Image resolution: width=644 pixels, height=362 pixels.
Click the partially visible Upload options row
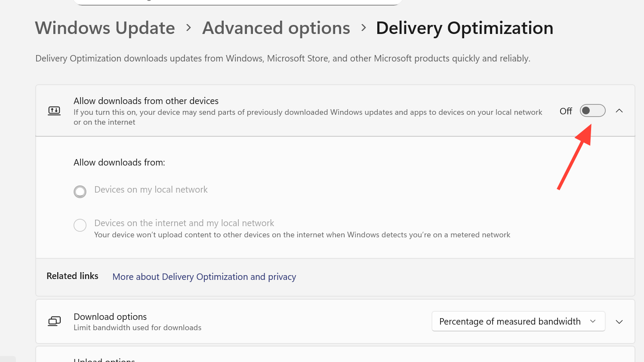click(105, 359)
